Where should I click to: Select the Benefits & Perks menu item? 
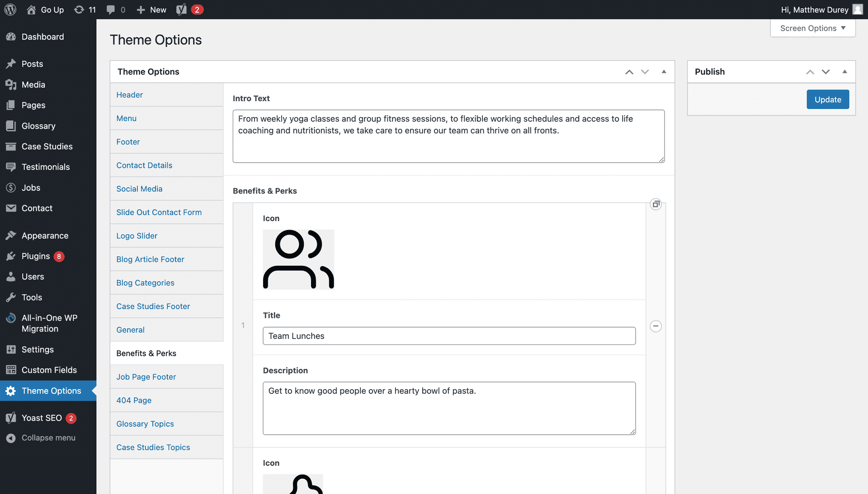pos(146,353)
